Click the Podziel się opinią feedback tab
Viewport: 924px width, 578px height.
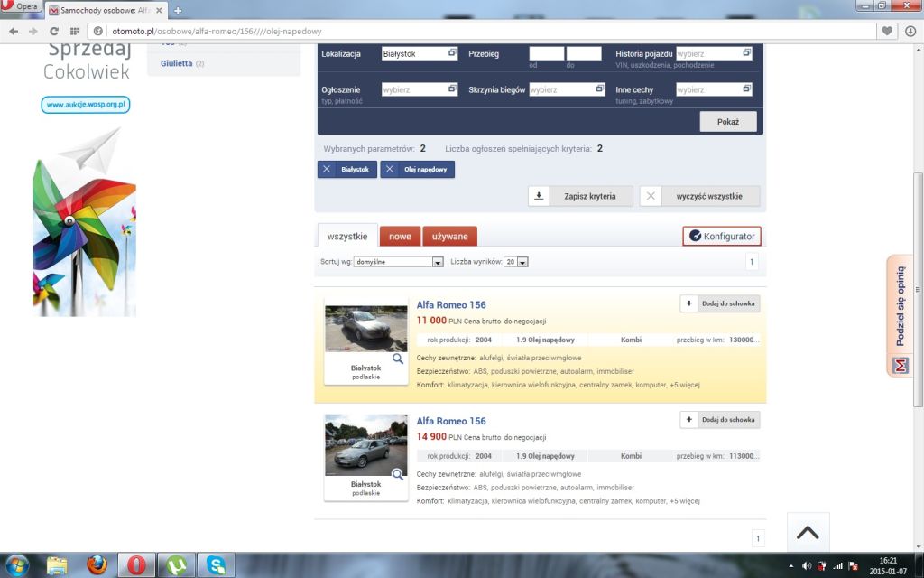[900, 315]
